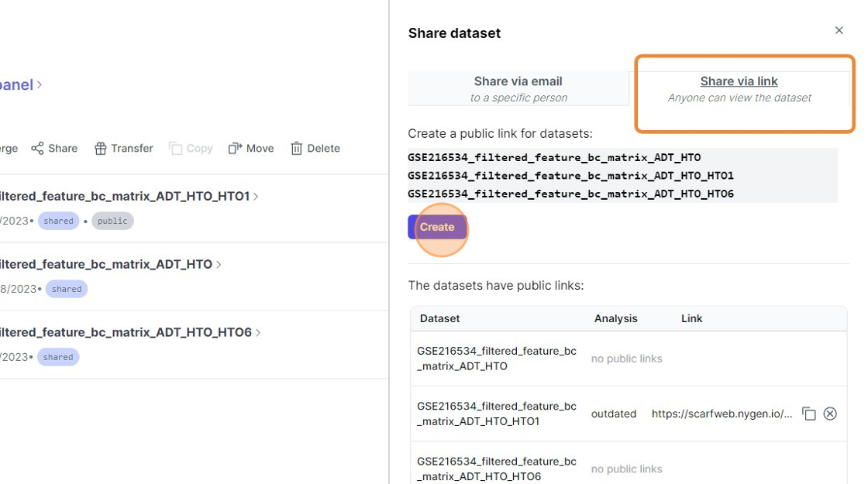The width and height of the screenshot is (868, 484).
Task: Click the public tag on HTO1 dataset
Action: pyautogui.click(x=112, y=221)
